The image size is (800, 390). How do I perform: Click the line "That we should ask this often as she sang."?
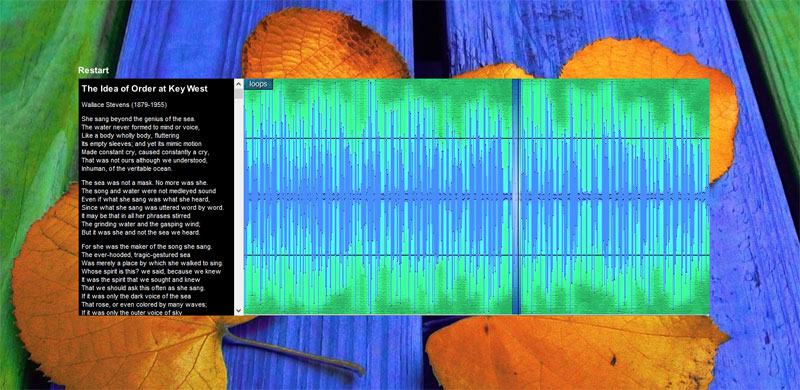(143, 288)
